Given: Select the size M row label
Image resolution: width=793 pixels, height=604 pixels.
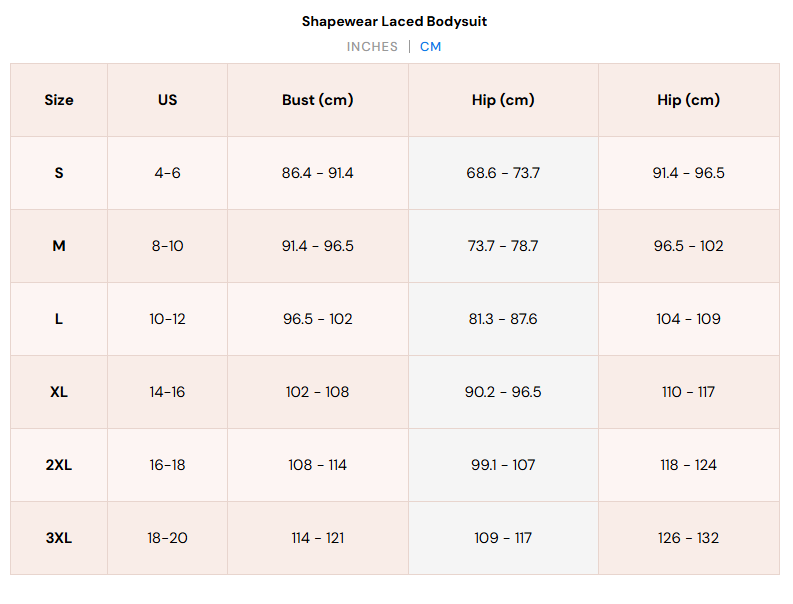Looking at the screenshot, I should [x=59, y=246].
